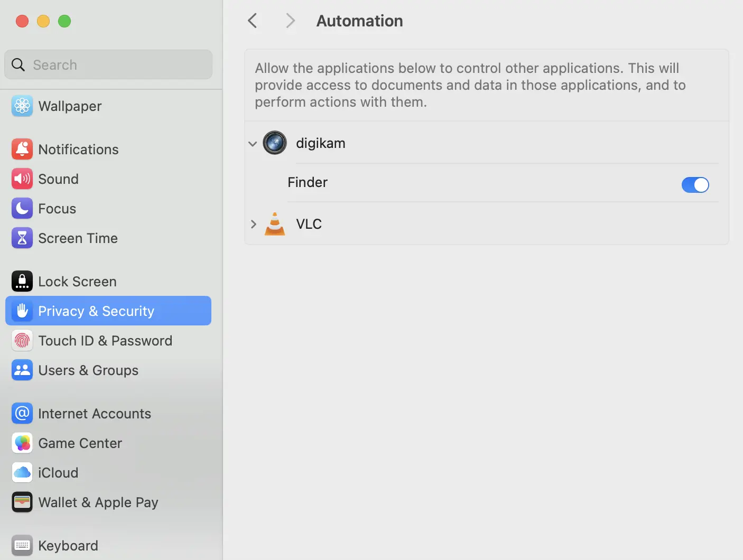The width and height of the screenshot is (743, 560).
Task: Click the iCloud cloud icon
Action: pos(22,473)
